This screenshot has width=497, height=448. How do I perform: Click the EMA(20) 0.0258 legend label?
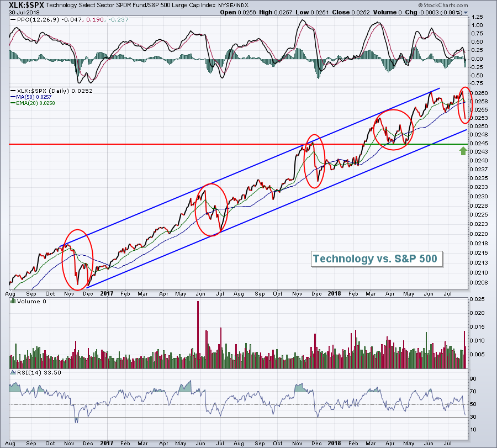coord(35,103)
